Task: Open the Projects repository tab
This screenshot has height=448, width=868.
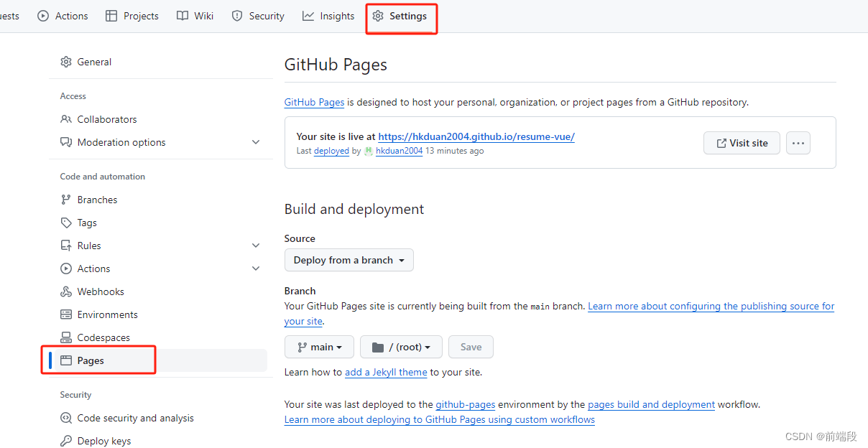Action: click(x=132, y=16)
